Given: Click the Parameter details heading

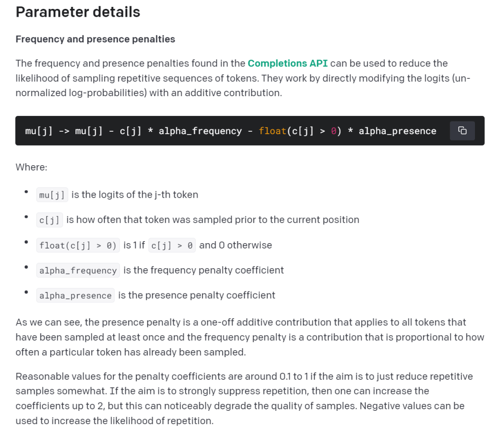Looking at the screenshot, I should click(78, 12).
